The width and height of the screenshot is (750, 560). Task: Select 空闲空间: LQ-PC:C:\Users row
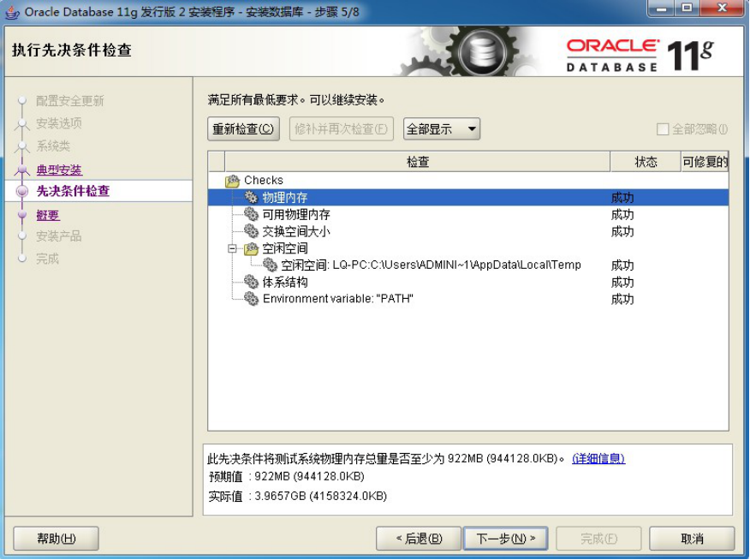(x=468, y=265)
